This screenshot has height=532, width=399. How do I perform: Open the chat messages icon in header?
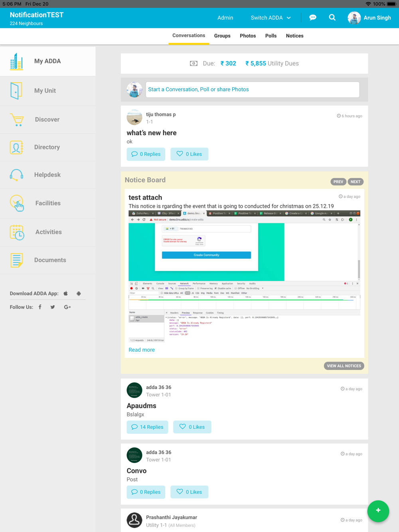tap(313, 18)
